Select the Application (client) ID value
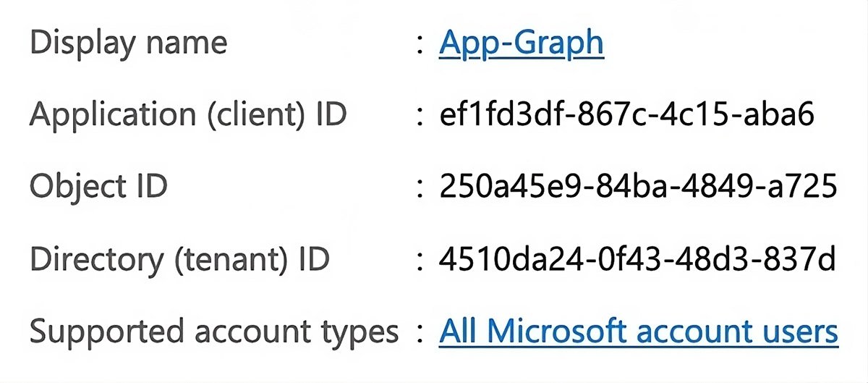This screenshot has height=383, width=868. click(627, 115)
